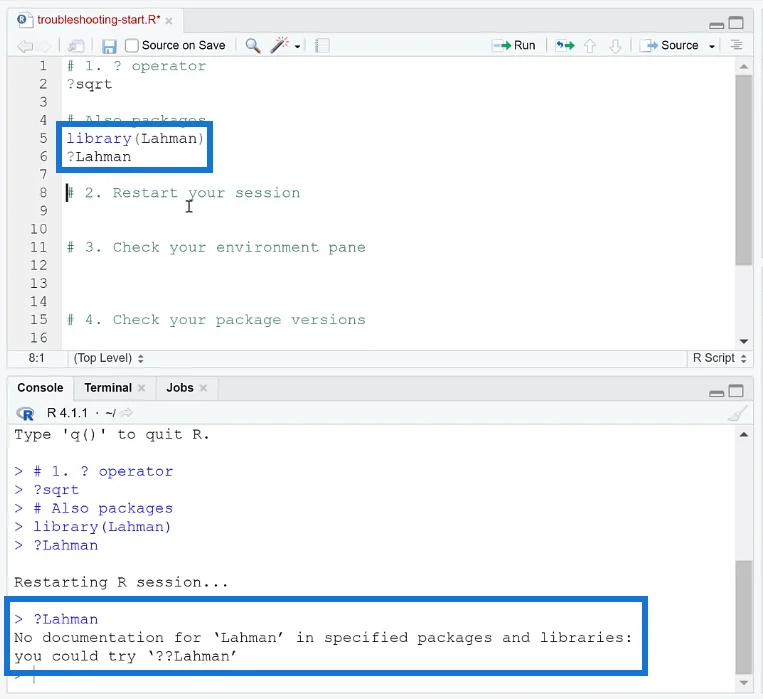Click 'Restarting R session...' text in console

(x=121, y=582)
